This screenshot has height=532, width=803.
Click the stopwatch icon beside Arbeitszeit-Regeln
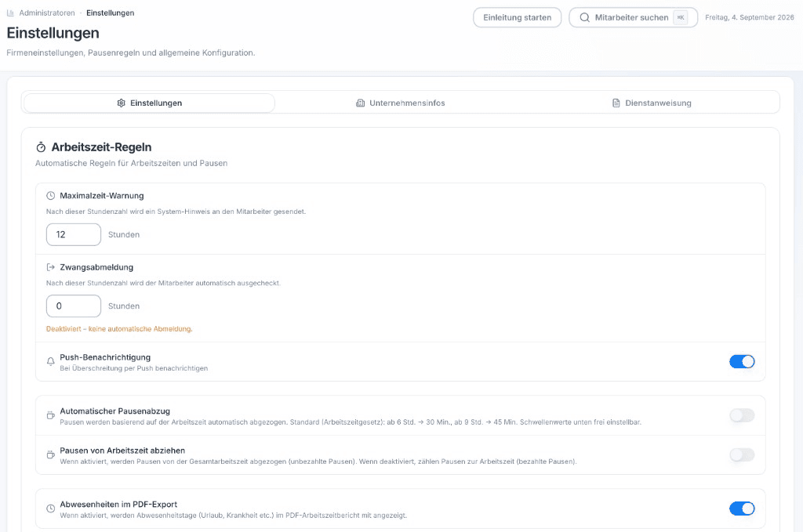point(41,147)
